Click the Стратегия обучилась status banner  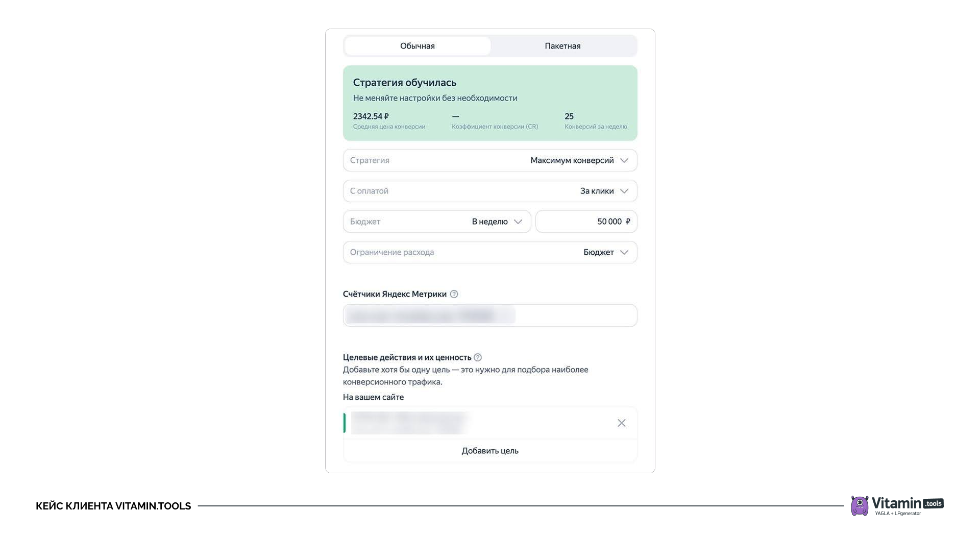pos(489,89)
